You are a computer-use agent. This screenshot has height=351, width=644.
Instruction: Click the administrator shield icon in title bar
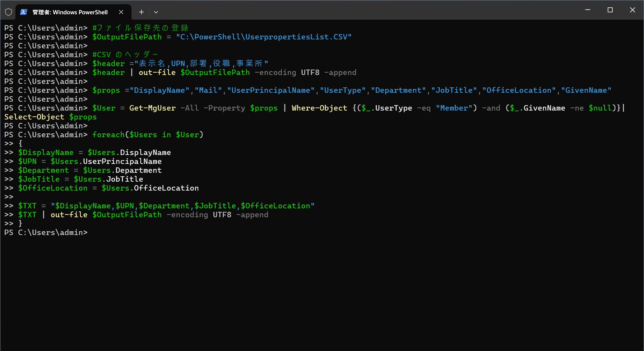[x=9, y=12]
